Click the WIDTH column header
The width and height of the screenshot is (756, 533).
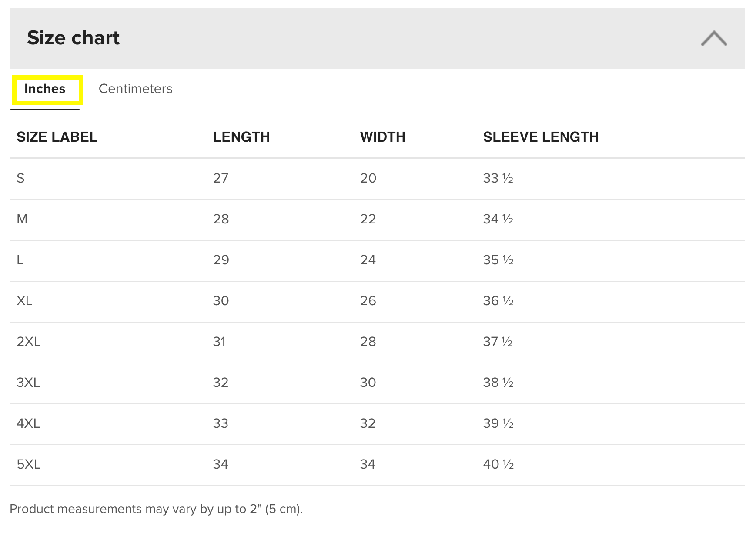click(x=382, y=137)
